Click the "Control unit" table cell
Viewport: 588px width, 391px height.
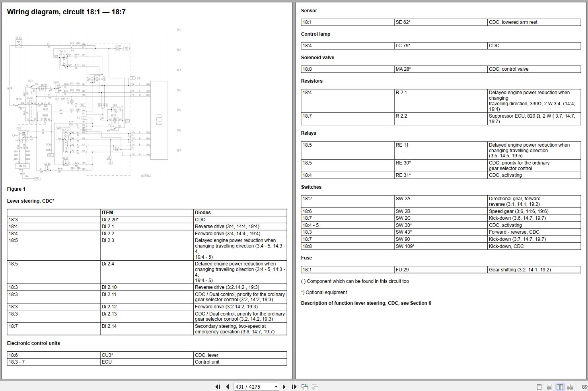[240, 362]
